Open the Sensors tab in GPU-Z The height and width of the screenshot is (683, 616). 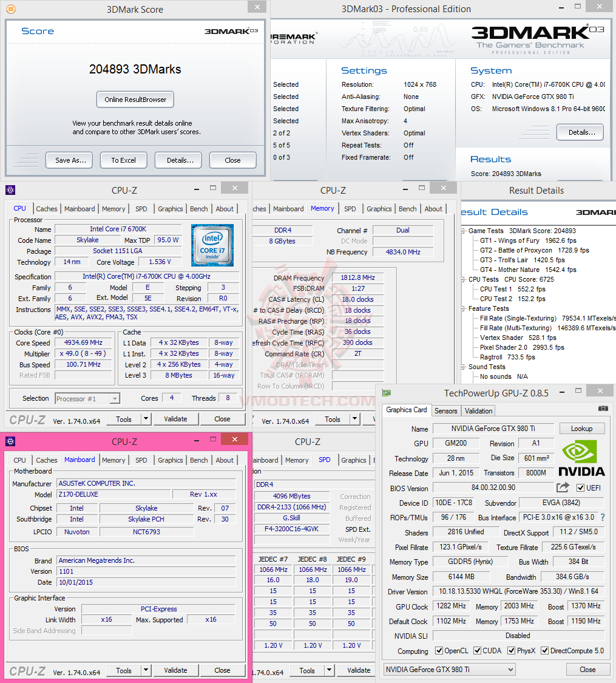pyautogui.click(x=446, y=411)
